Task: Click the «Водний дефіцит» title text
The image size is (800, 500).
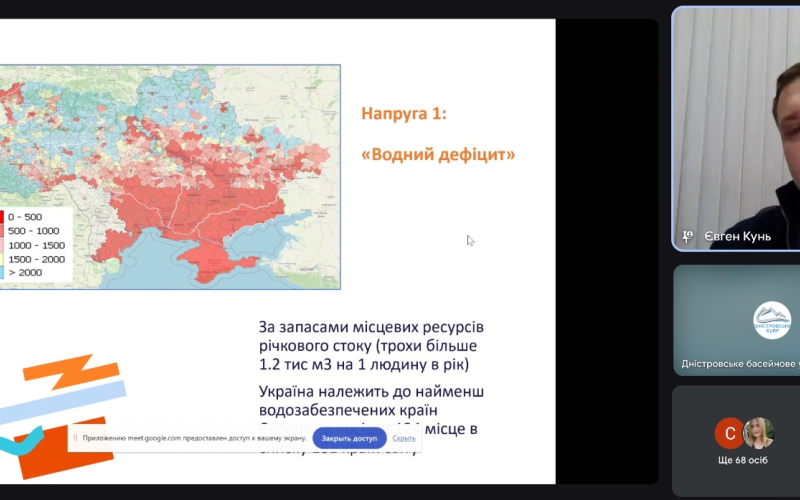Action: tap(437, 155)
